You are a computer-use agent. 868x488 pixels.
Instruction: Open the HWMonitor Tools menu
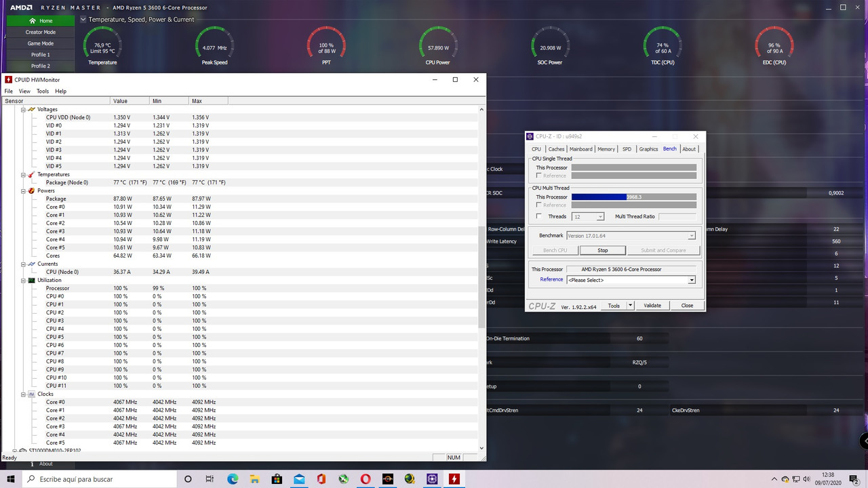43,91
